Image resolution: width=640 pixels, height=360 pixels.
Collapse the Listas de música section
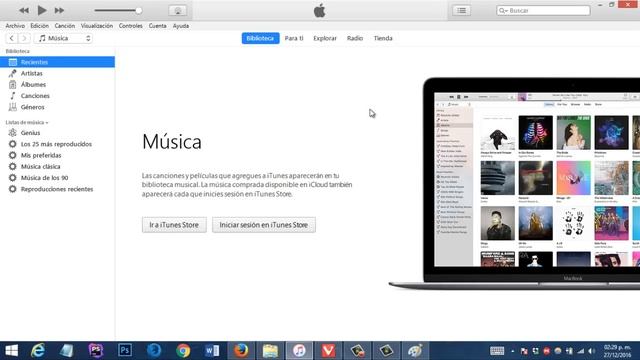point(27,122)
